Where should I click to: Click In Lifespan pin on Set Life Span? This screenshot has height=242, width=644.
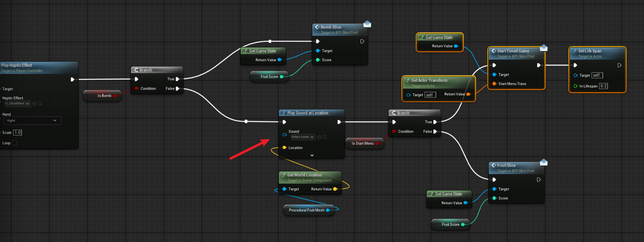[x=576, y=86]
